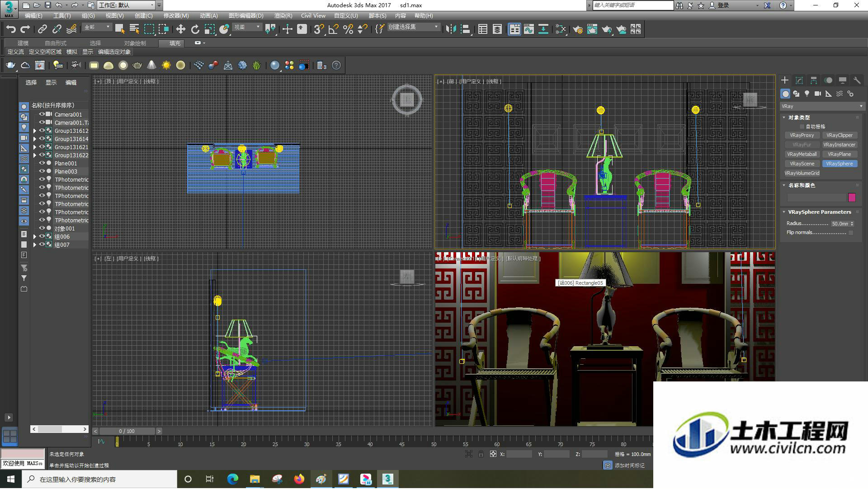This screenshot has width=868, height=489.
Task: Toggle the Scene Explorer button
Action: click(482, 29)
